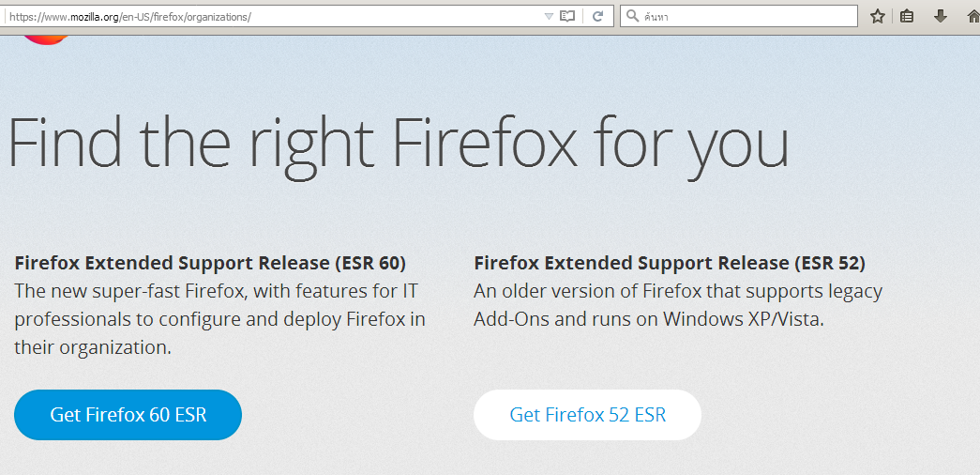Focus the ค้นหา search field
This screenshot has width=980, height=475.
pyautogui.click(x=739, y=16)
